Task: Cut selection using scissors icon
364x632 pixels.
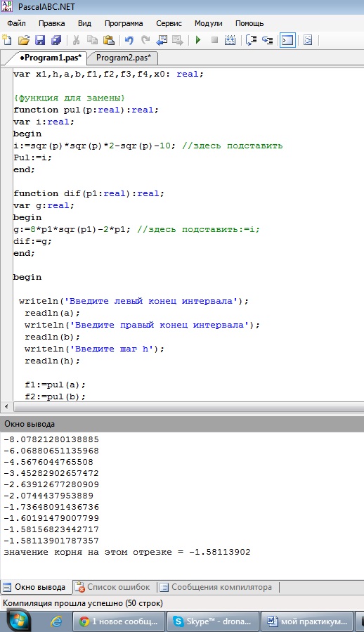Action: [76, 40]
